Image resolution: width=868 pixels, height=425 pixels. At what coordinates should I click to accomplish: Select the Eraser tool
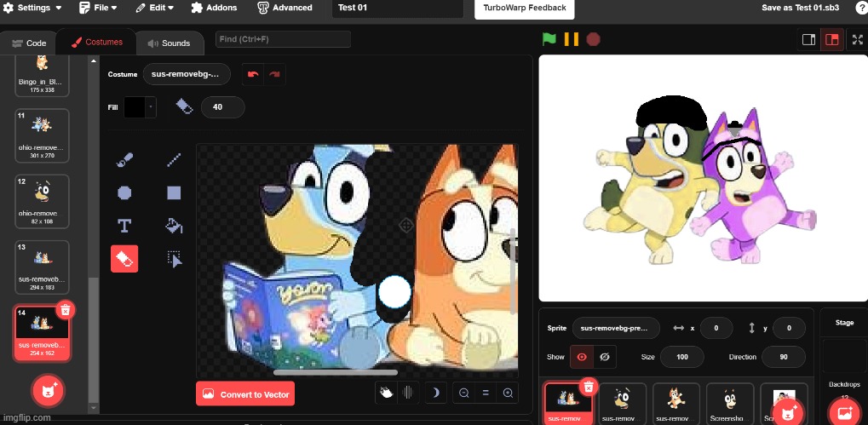pos(124,258)
